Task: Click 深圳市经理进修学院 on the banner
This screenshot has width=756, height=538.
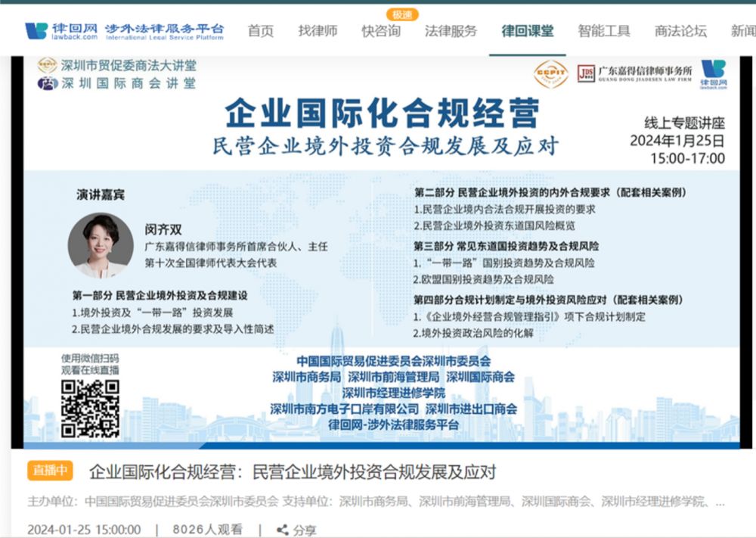Action: point(393,393)
